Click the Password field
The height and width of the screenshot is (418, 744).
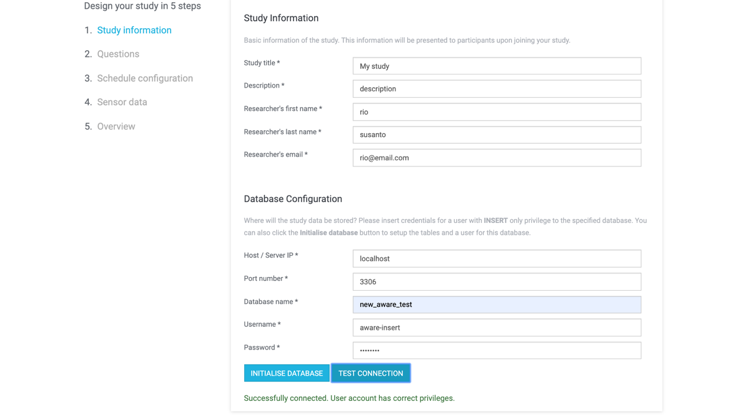pos(497,351)
